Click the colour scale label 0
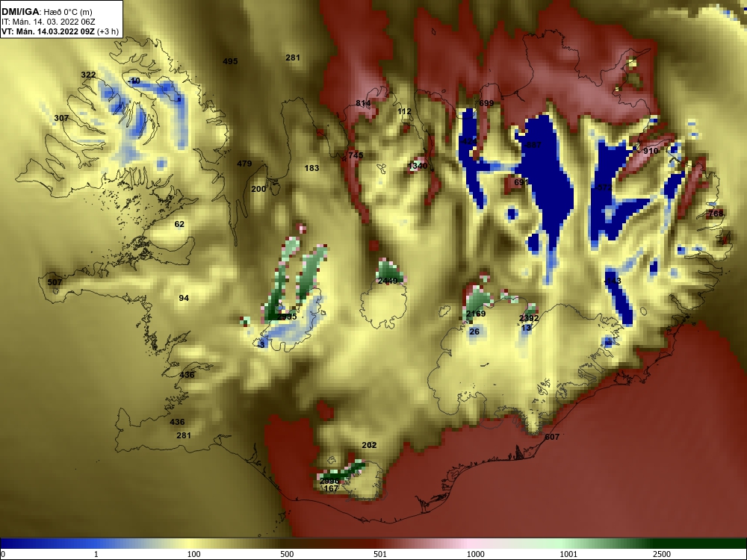Screen dimensions: 747x560 (3, 554)
